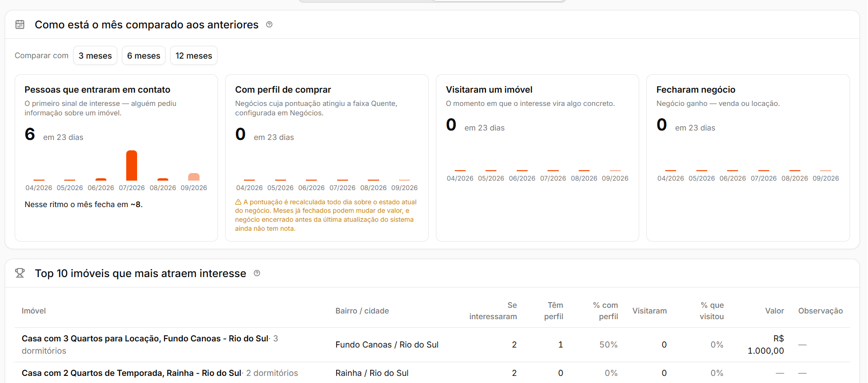
Task: Click the 06/2026 bar in the contacts chart
Action: (101, 179)
